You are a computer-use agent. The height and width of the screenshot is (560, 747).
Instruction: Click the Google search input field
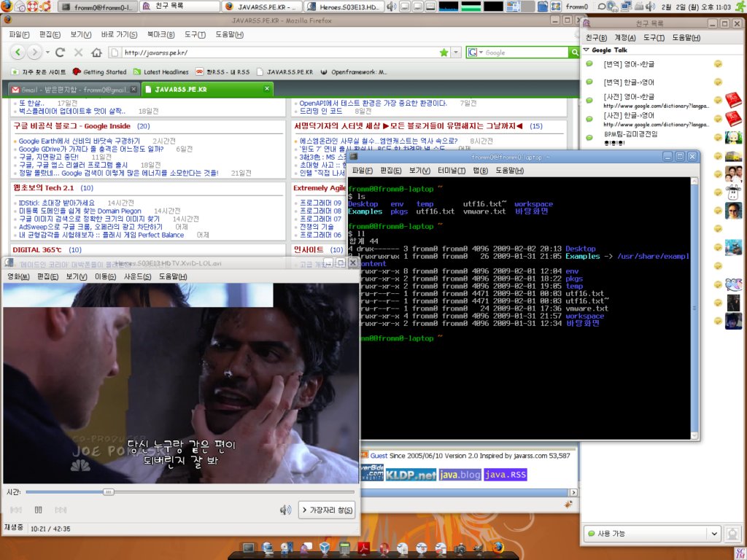pyautogui.click(x=526, y=52)
